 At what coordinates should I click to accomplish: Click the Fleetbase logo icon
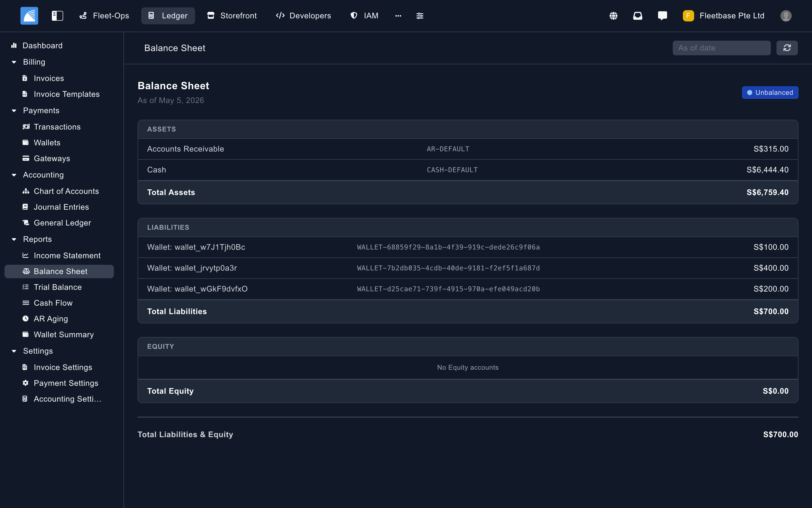[x=29, y=16]
